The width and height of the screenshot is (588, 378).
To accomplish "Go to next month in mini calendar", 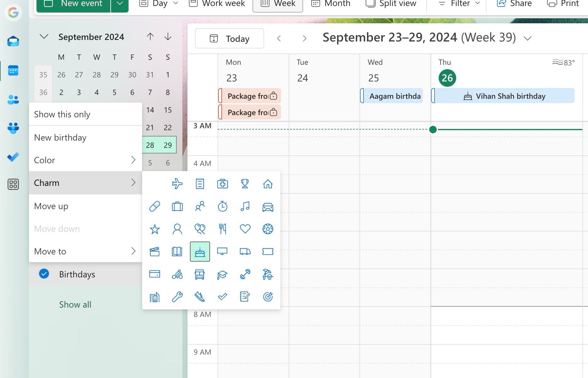I will (x=168, y=37).
